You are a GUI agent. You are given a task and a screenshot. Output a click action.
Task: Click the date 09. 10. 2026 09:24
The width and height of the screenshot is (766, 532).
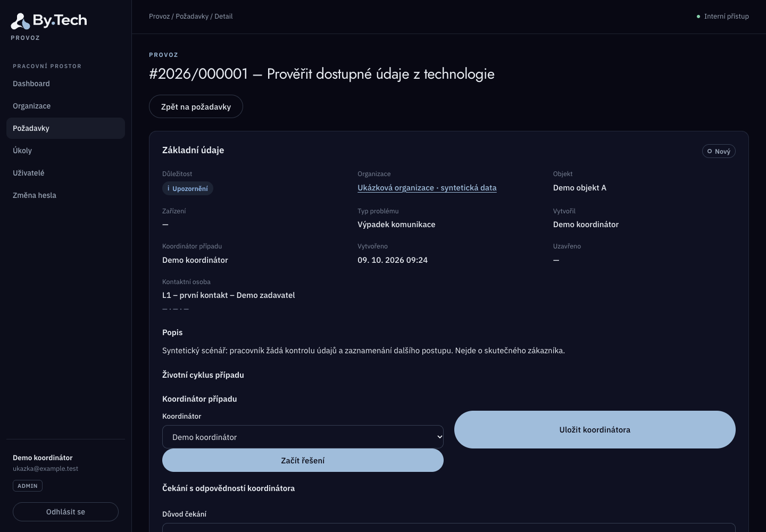tap(393, 260)
